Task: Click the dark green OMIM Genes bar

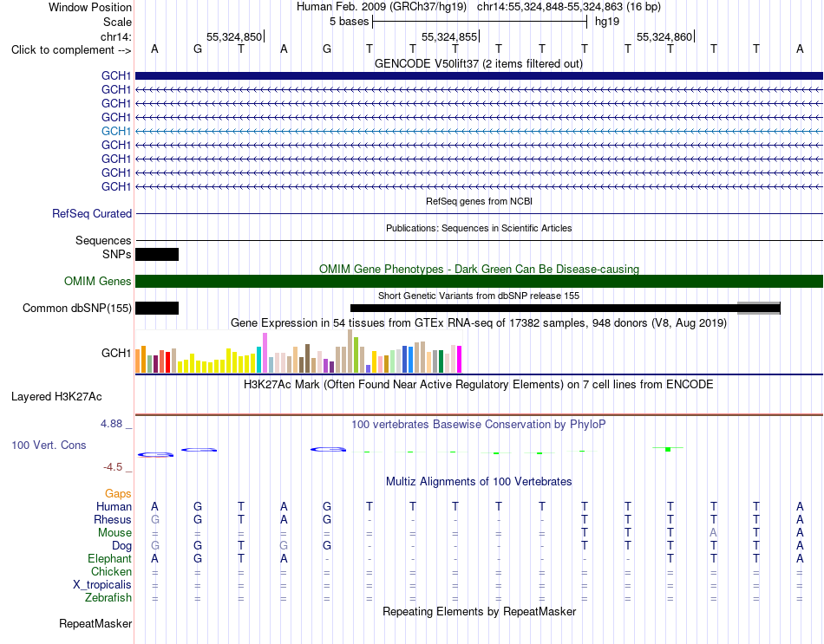Action: click(x=479, y=281)
